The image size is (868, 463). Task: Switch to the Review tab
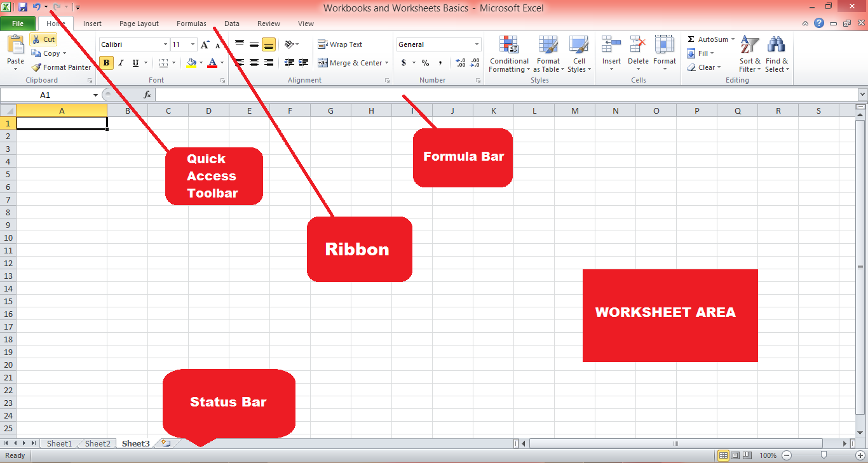pyautogui.click(x=269, y=23)
